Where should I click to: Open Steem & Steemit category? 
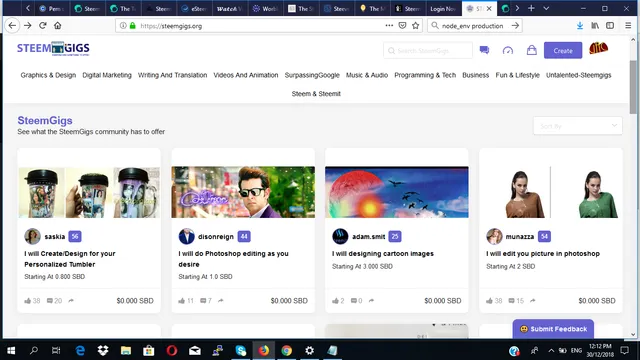pos(316,94)
